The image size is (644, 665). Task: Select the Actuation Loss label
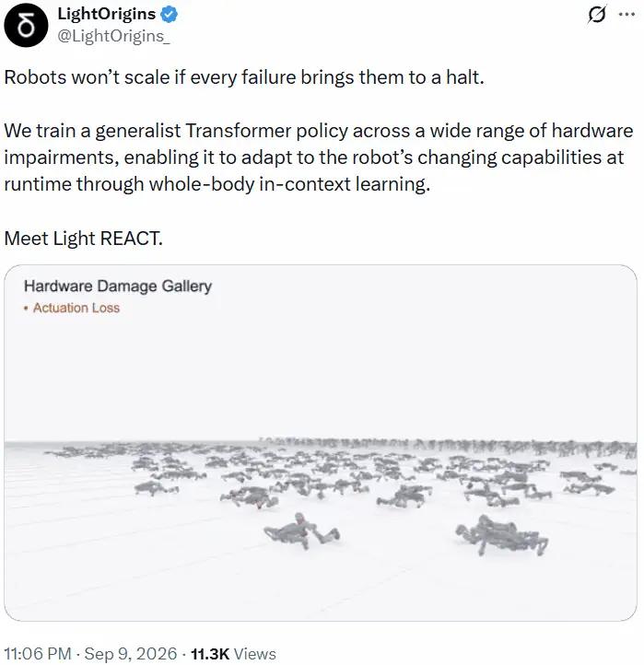(x=76, y=308)
